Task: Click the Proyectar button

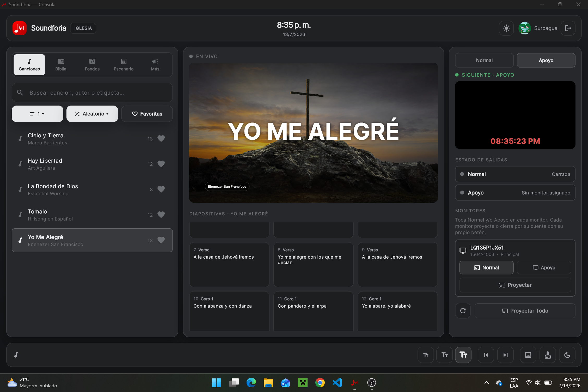Action: pyautogui.click(x=515, y=285)
